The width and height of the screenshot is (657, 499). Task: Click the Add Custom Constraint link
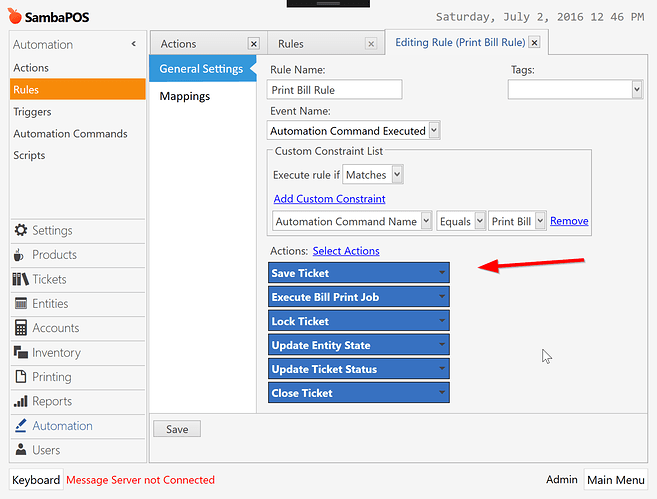tap(329, 199)
